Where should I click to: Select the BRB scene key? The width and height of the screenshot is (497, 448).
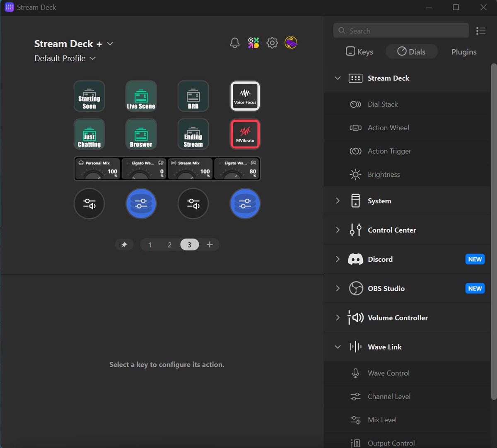click(193, 96)
